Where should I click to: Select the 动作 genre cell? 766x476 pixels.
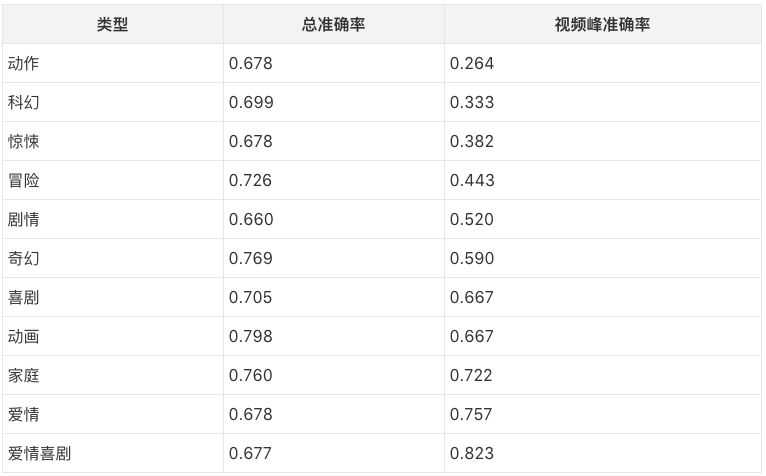(x=24, y=64)
